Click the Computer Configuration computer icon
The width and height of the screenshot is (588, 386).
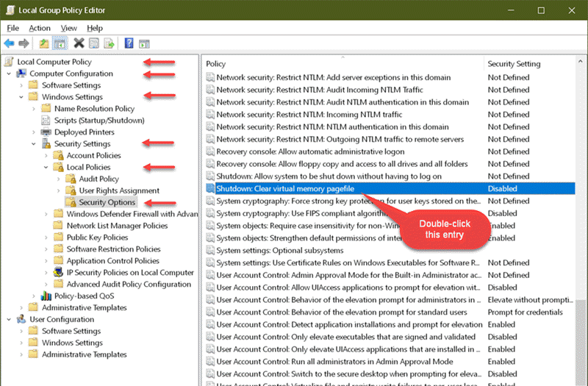pyautogui.click(x=21, y=73)
